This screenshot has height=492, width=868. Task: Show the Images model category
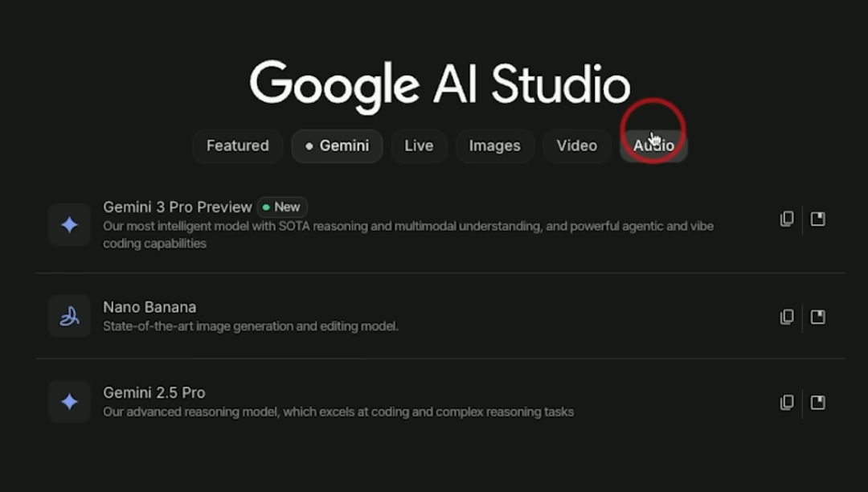pyautogui.click(x=494, y=146)
